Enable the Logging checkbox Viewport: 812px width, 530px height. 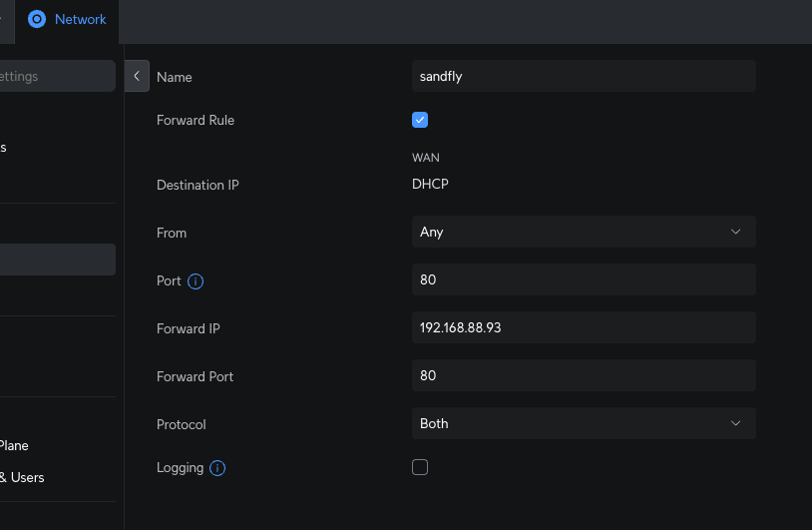point(420,467)
